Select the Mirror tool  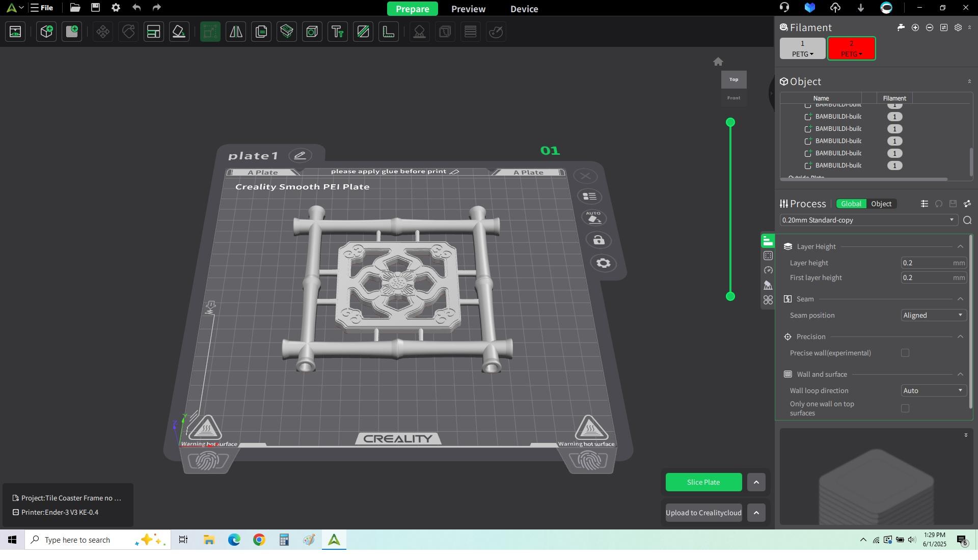[236, 32]
